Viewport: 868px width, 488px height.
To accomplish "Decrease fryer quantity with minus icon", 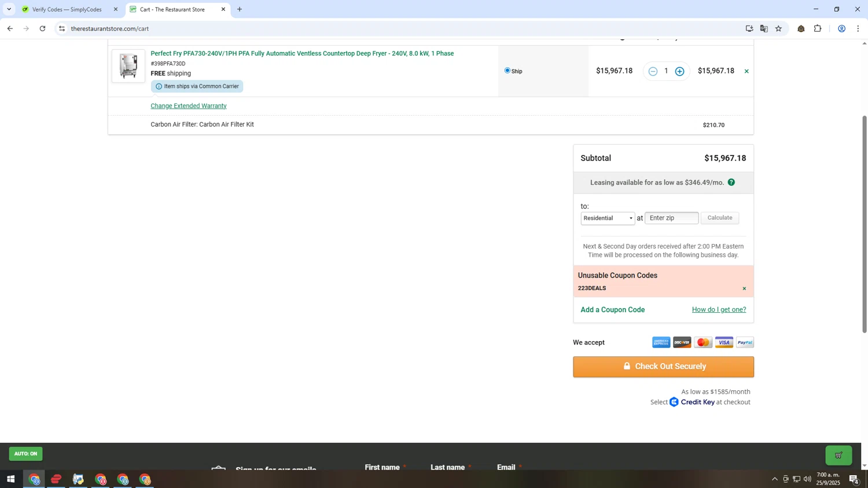I will [x=653, y=71].
